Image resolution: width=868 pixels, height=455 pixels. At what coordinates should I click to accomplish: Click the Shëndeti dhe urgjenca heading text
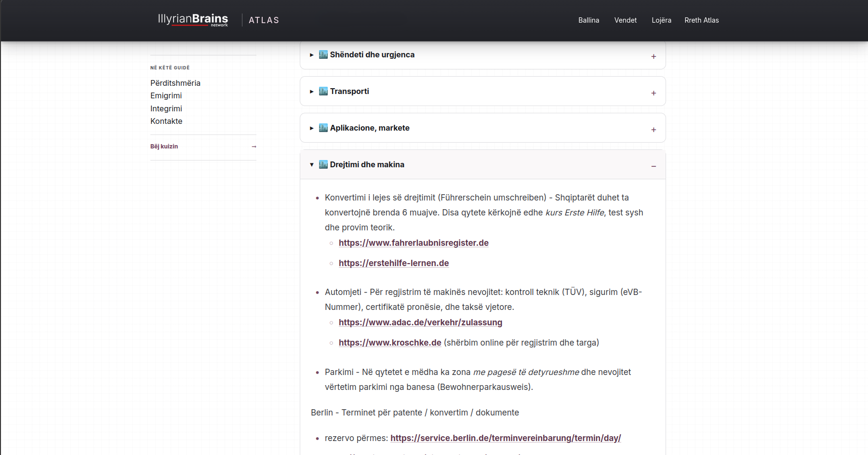[372, 54]
